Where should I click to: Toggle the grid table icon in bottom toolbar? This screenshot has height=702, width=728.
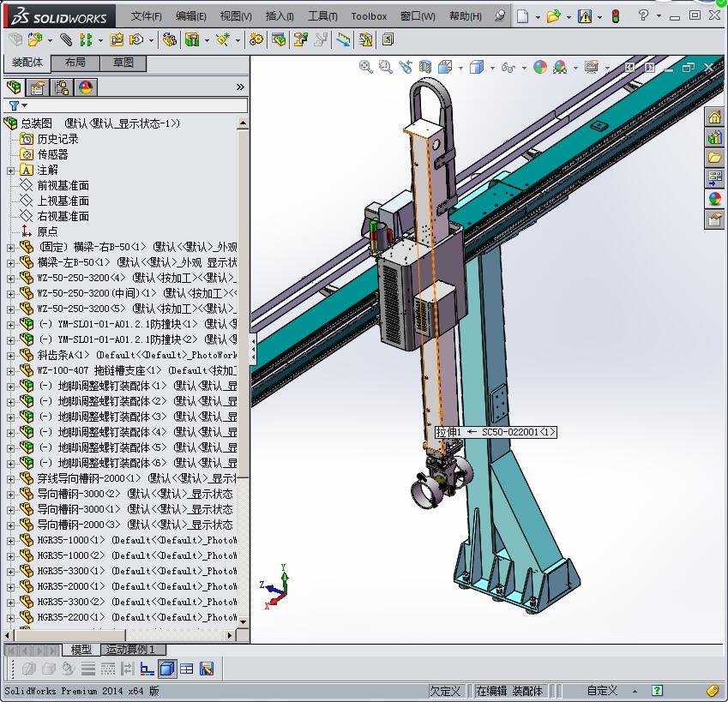point(187,669)
